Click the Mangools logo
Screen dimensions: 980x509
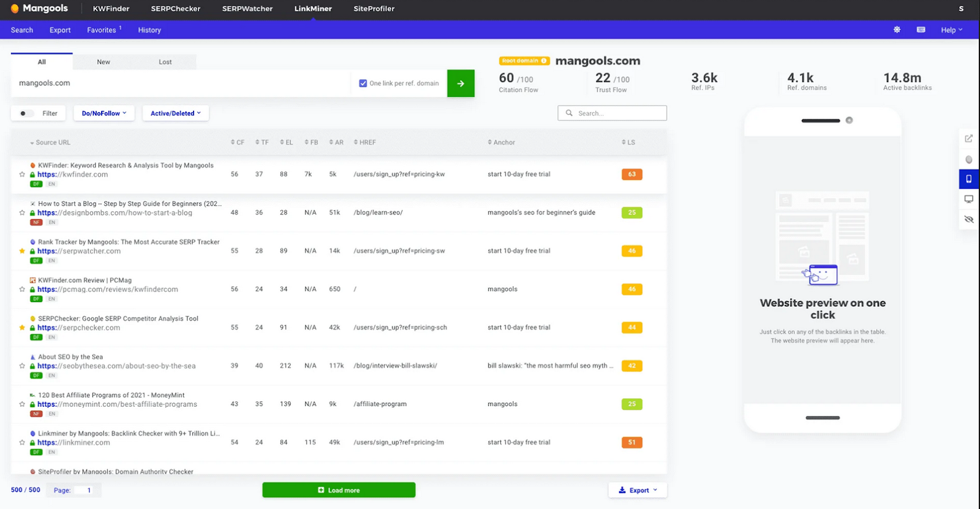click(x=39, y=9)
